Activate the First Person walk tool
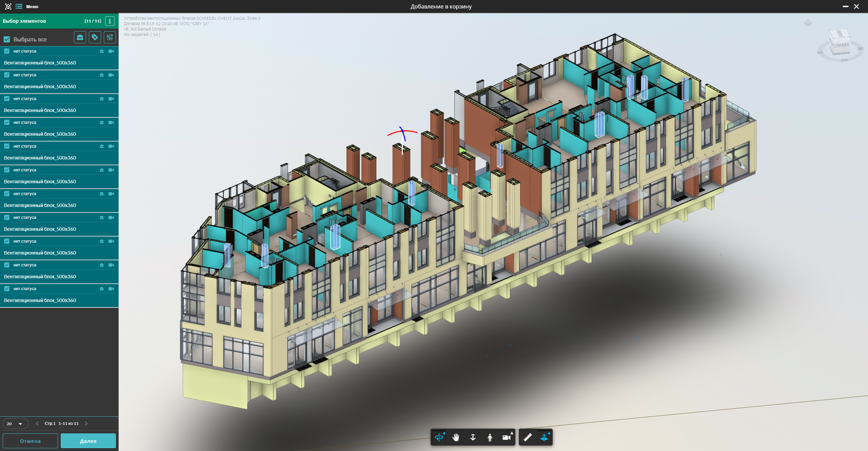 pos(490,437)
